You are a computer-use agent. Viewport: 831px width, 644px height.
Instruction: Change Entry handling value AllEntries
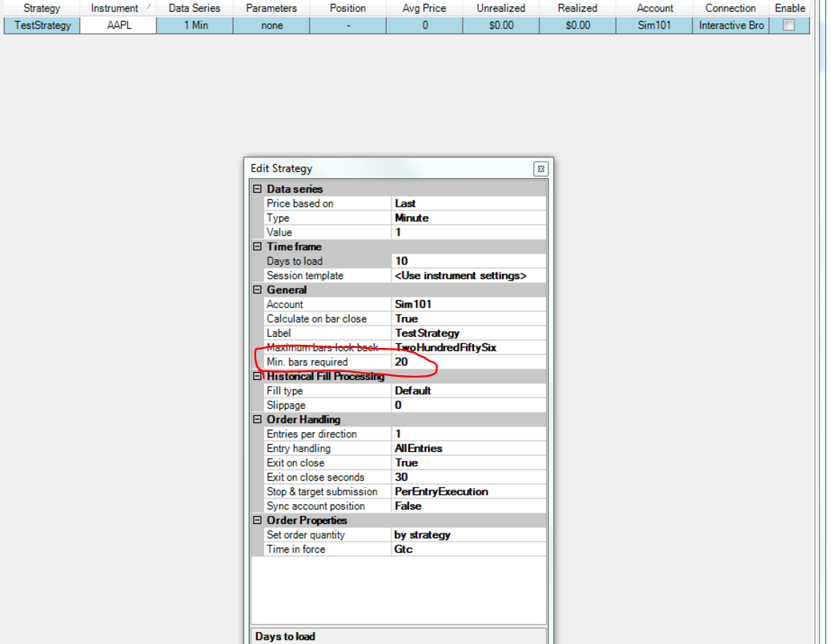coord(468,449)
